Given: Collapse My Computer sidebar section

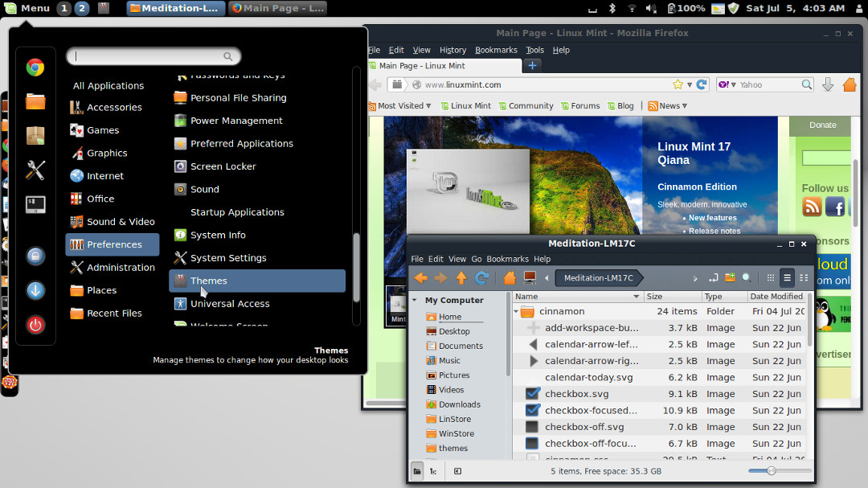Looking at the screenshot, I should [x=415, y=300].
